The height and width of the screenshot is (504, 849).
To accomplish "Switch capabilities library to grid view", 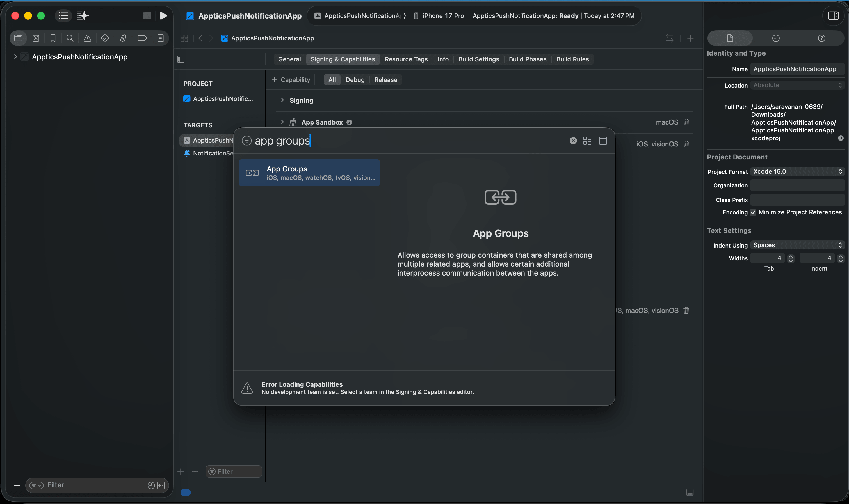I will (587, 141).
